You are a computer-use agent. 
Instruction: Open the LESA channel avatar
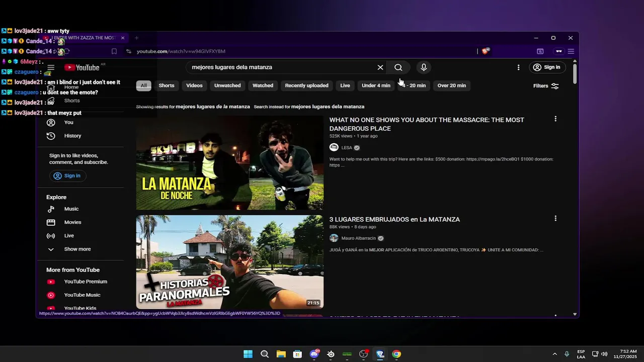pos(334,147)
